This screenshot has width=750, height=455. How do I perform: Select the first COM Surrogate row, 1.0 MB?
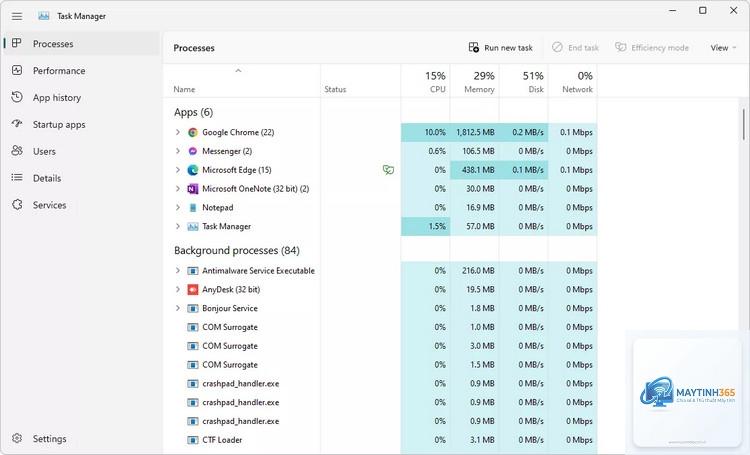(x=380, y=327)
